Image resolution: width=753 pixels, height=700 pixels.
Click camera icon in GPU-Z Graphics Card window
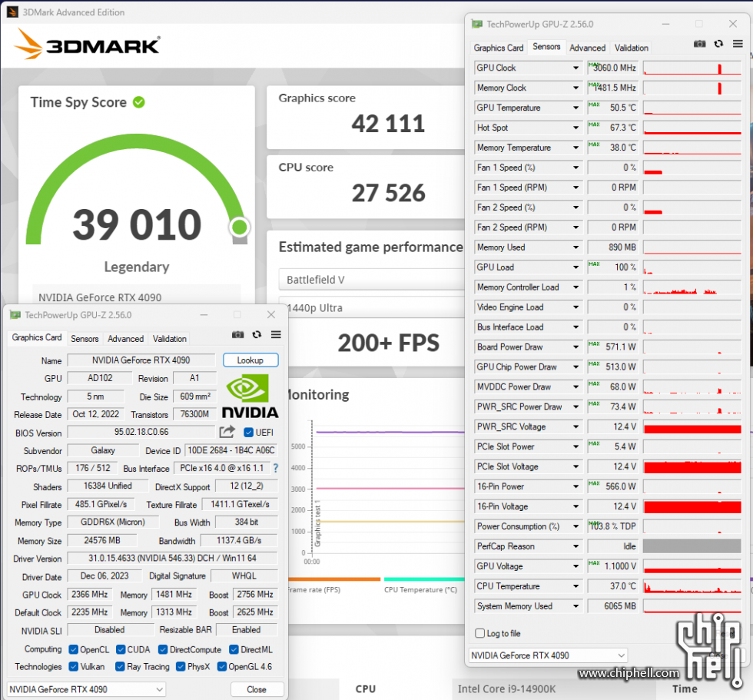tap(237, 335)
